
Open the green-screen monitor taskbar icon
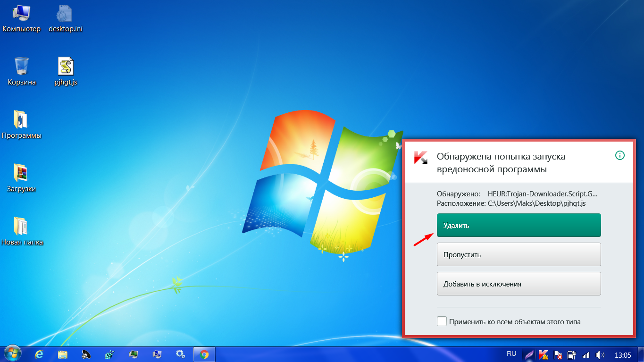[x=134, y=354]
